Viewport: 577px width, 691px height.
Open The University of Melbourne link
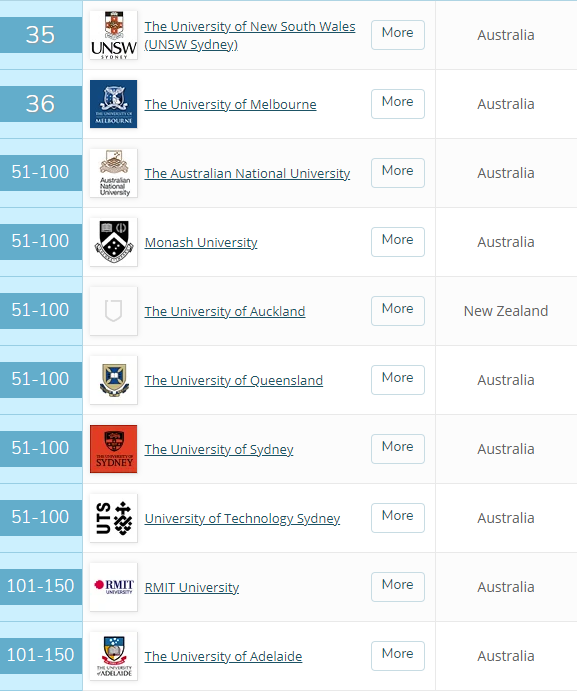(231, 104)
